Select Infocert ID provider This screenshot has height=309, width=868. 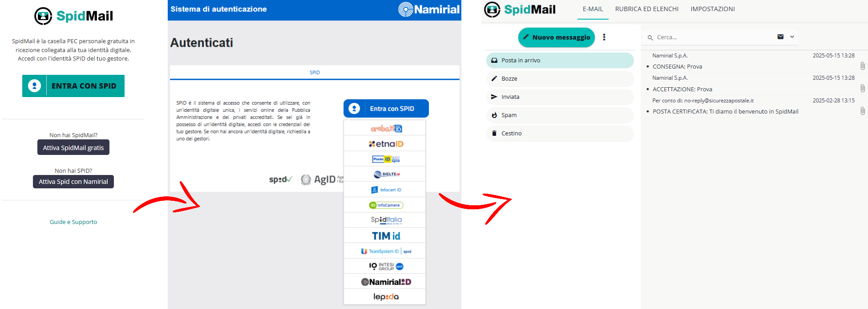385,190
